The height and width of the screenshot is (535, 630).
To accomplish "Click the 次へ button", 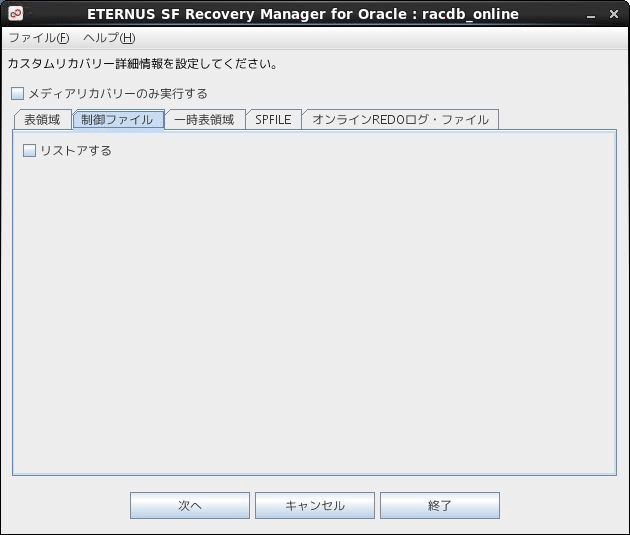I will click(x=190, y=505).
